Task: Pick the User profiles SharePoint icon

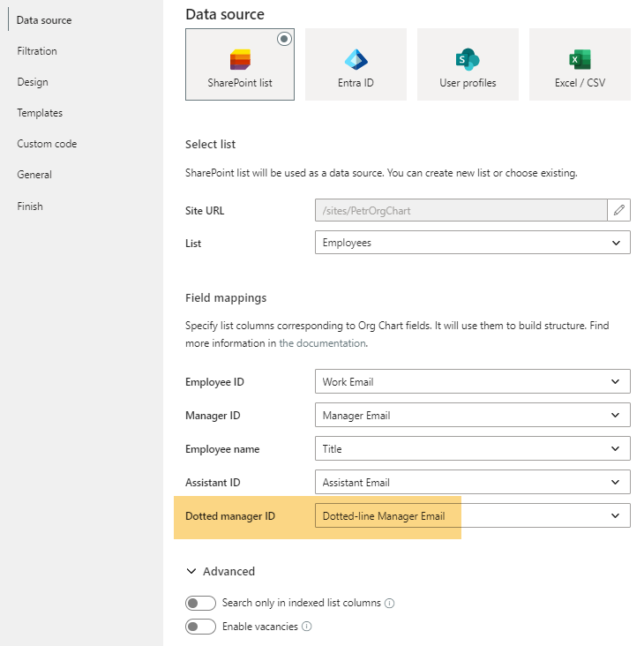Action: (468, 59)
